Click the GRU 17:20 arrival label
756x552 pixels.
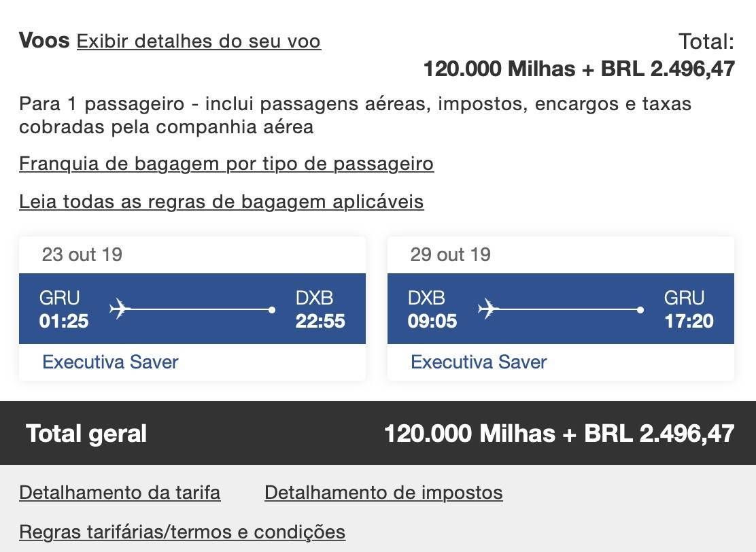(x=689, y=309)
